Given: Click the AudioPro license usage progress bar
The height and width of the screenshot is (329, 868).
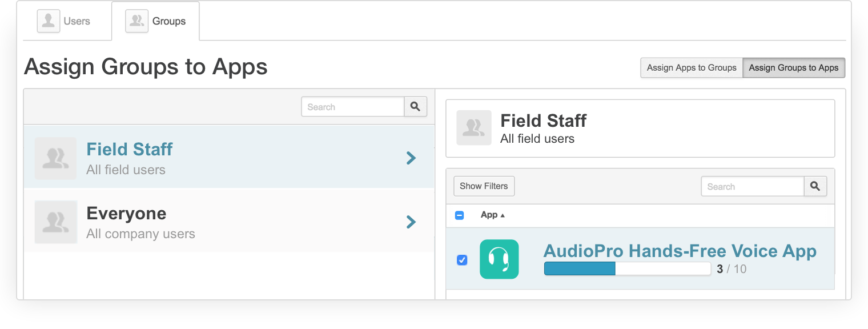Looking at the screenshot, I should (627, 268).
